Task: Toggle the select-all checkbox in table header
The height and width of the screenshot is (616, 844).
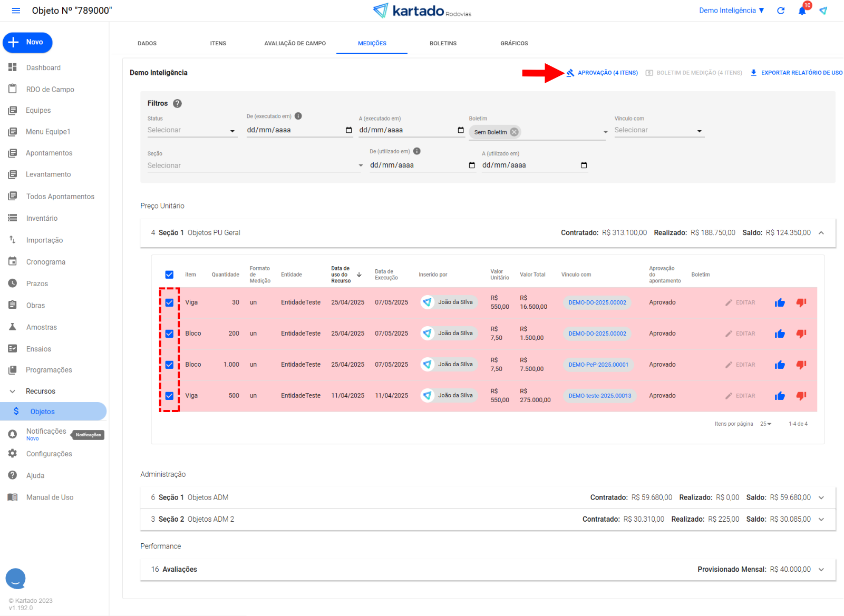Action: [169, 275]
